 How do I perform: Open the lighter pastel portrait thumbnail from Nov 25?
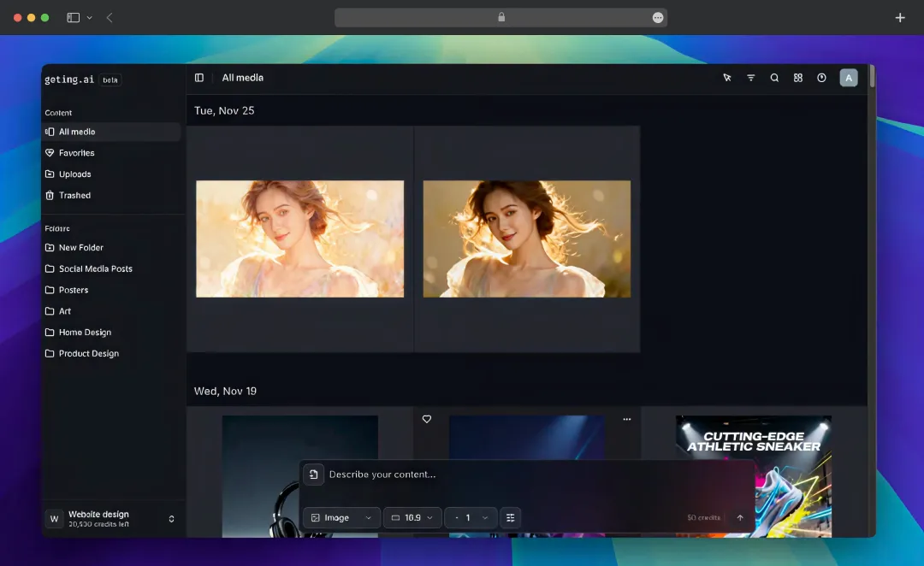[300, 239]
